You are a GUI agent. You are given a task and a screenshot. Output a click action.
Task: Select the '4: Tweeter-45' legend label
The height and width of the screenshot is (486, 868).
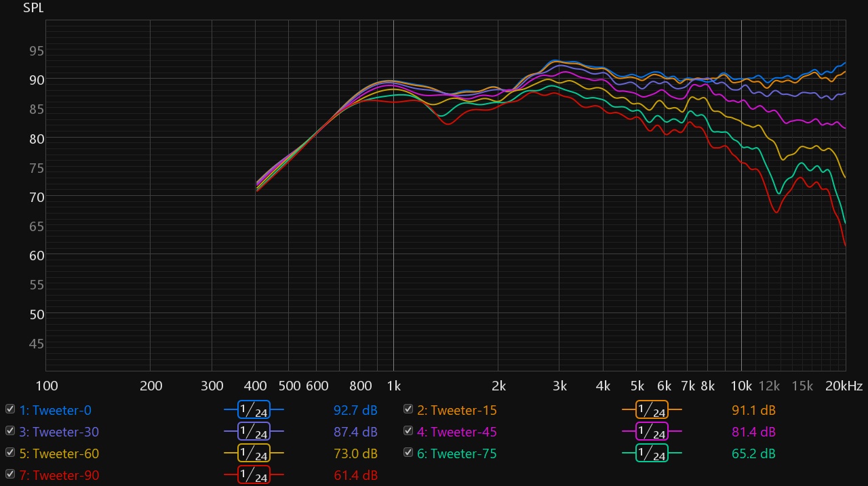point(457,432)
